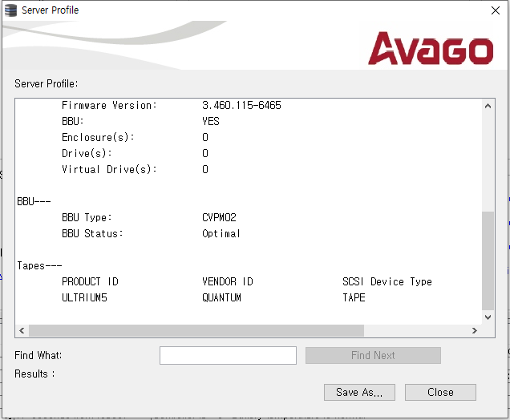The width and height of the screenshot is (510, 420).
Task: Select the firmware value 3.460.115-6465
Action: pyautogui.click(x=241, y=105)
